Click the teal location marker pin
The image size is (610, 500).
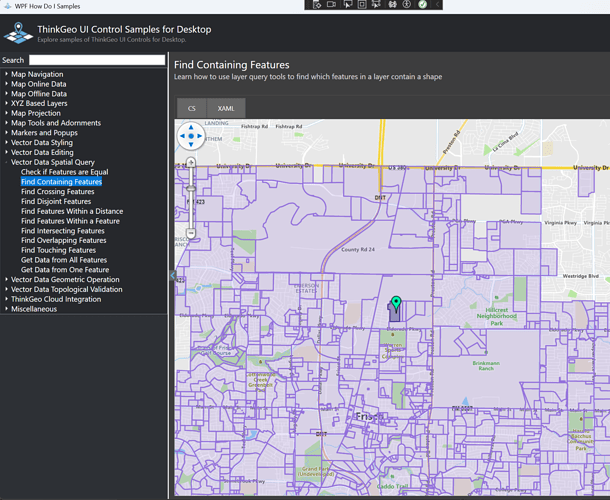[x=396, y=302]
